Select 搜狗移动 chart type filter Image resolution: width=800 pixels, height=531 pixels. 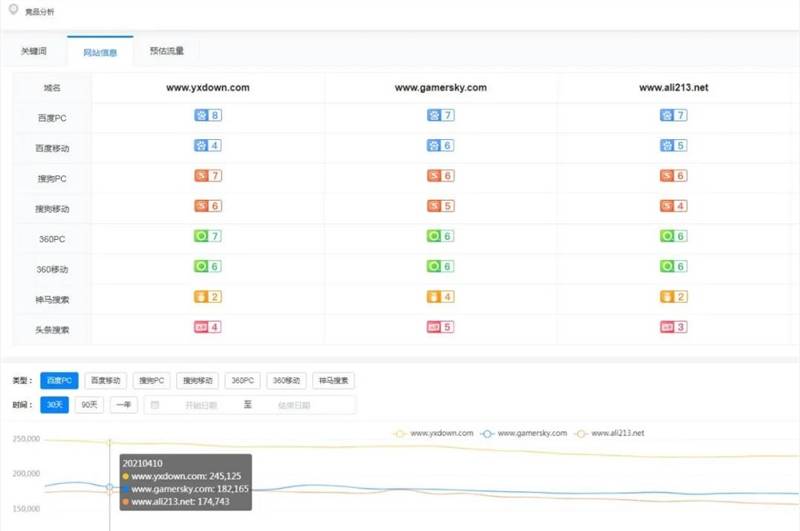(197, 381)
